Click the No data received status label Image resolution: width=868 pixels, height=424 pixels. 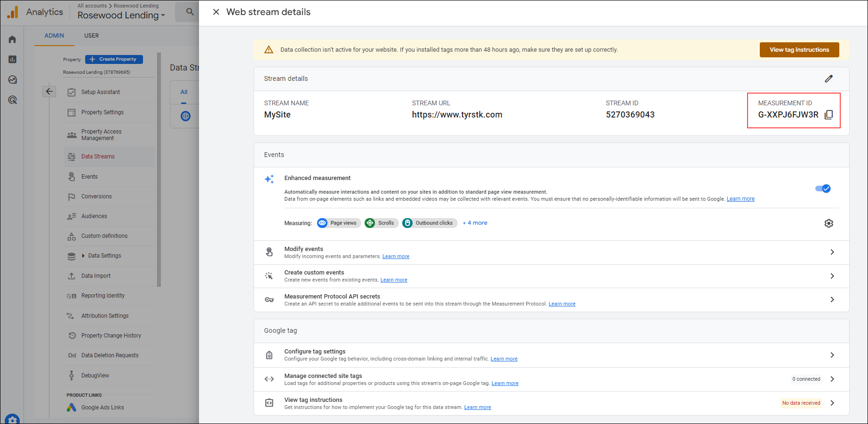(x=801, y=403)
